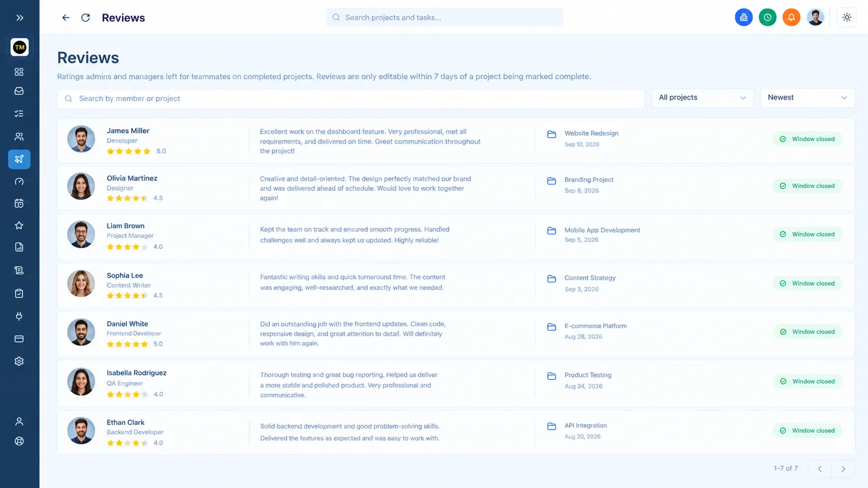Open the 'E-commerce Platform' project link

click(x=595, y=326)
